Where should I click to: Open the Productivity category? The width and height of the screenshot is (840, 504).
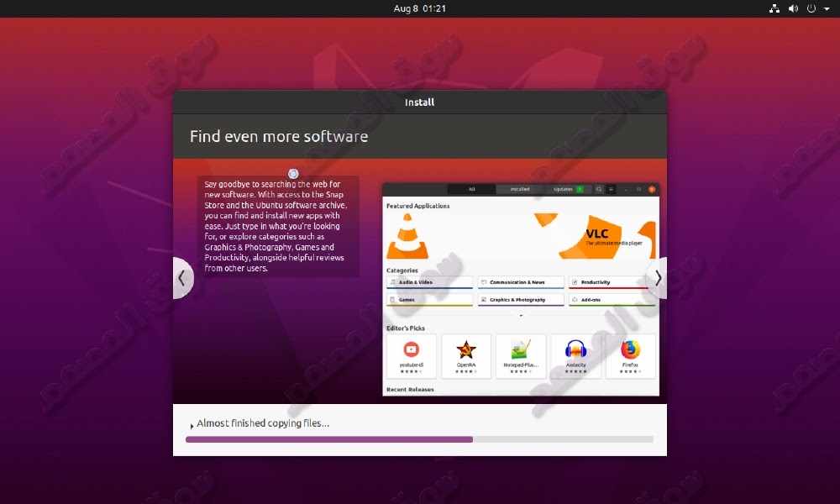coord(612,282)
